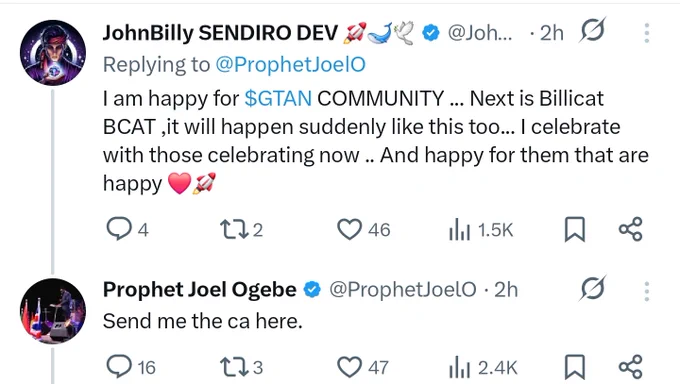Bookmark JohnBilly's tweet

pos(575,230)
